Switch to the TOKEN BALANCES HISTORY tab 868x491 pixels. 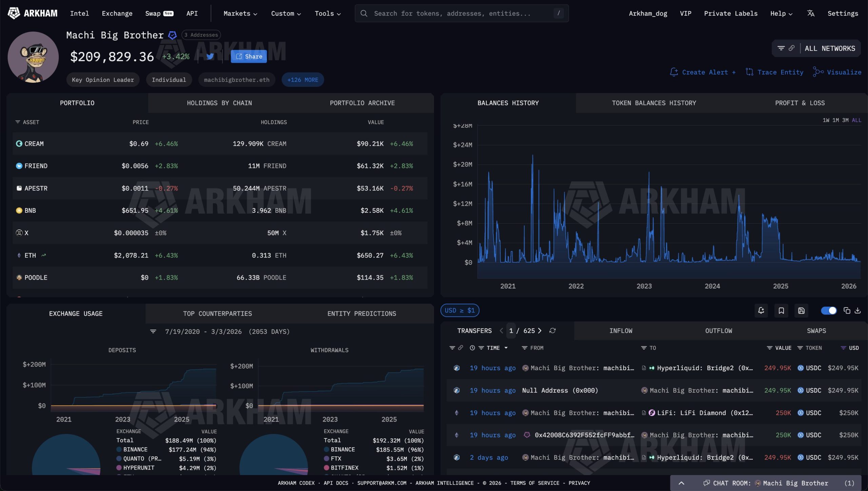(x=654, y=103)
